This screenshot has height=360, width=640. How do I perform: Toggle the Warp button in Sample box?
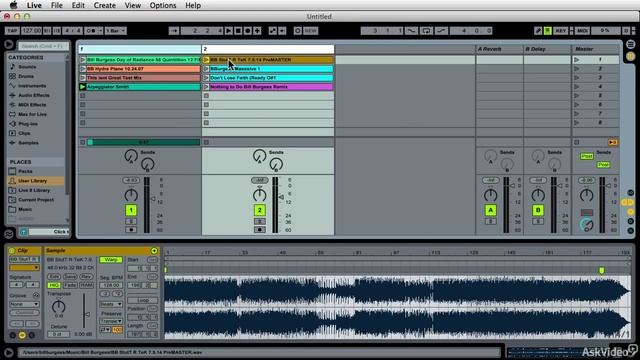click(111, 260)
